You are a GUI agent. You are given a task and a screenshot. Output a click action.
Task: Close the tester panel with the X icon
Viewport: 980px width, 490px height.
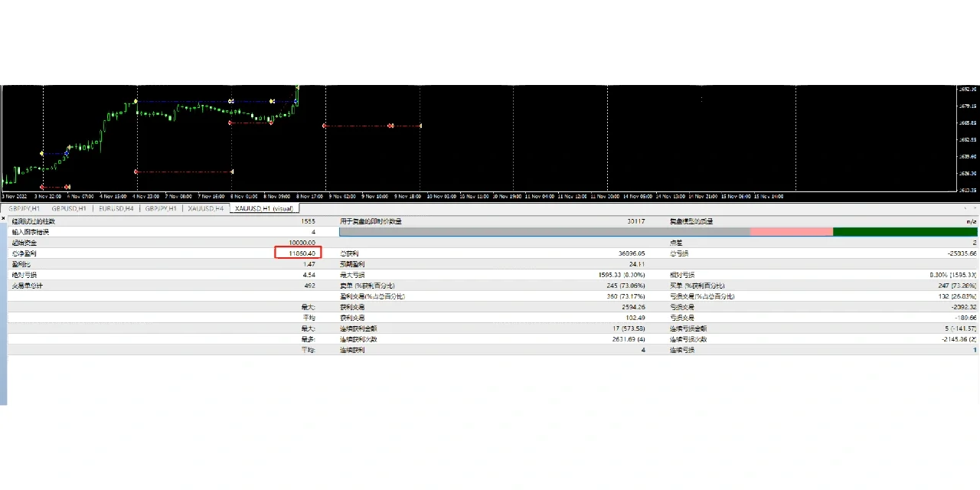point(3,219)
